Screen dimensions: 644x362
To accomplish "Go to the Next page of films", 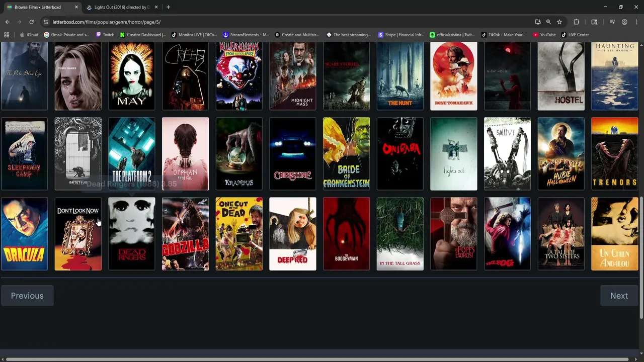I will 619,296.
